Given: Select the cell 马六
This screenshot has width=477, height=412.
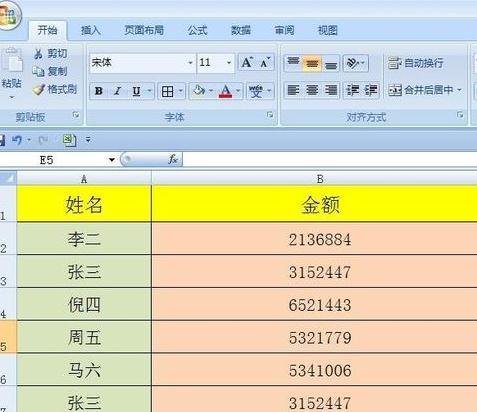Looking at the screenshot, I should tap(84, 369).
